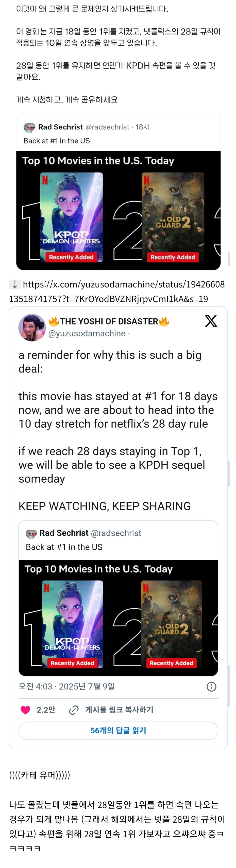Click KPop Demon Hunters poster in embedded tweet
236x868 pixels.
72,624
